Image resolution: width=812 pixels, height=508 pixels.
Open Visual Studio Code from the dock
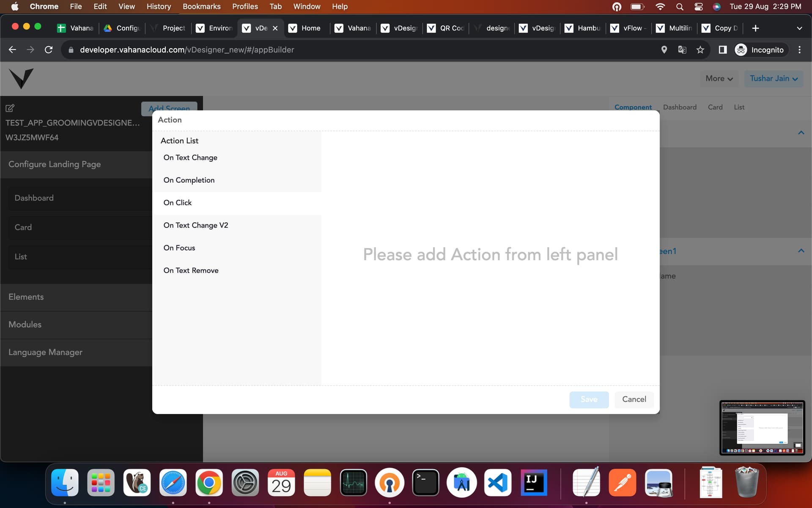coord(498,483)
